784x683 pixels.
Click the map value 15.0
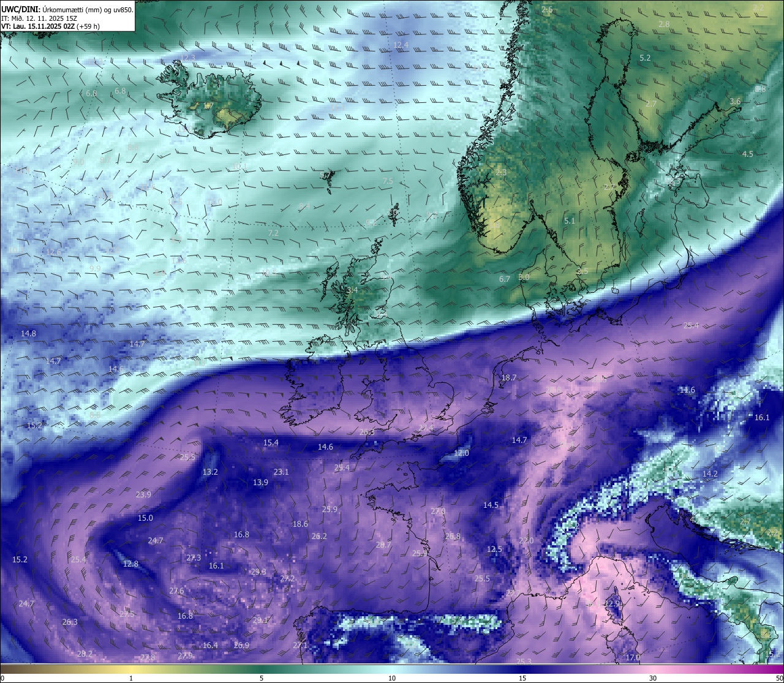(145, 518)
